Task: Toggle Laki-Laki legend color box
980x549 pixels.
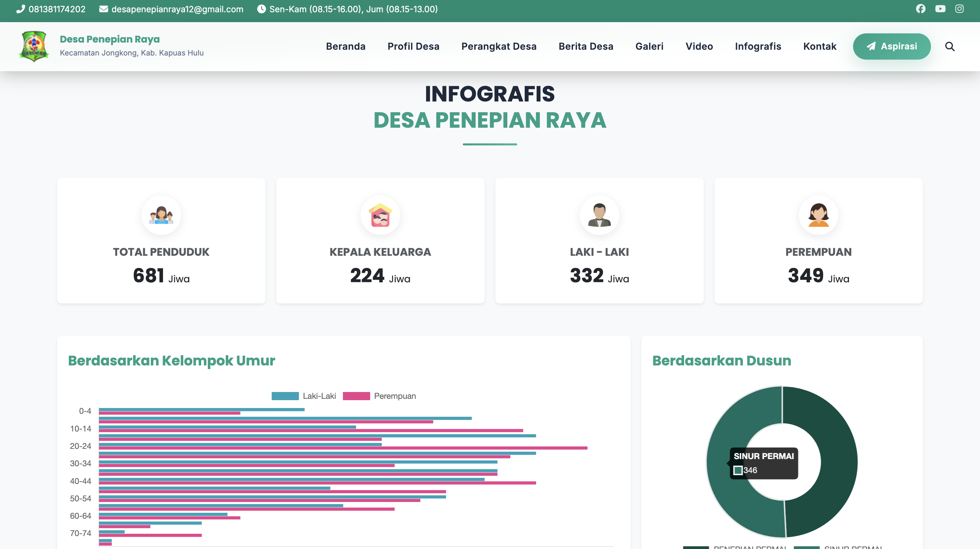Action: point(285,396)
